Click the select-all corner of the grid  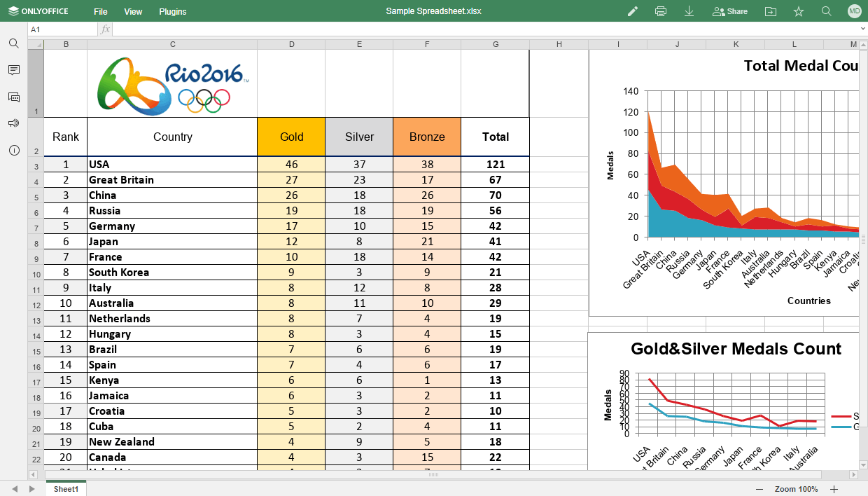click(x=36, y=44)
